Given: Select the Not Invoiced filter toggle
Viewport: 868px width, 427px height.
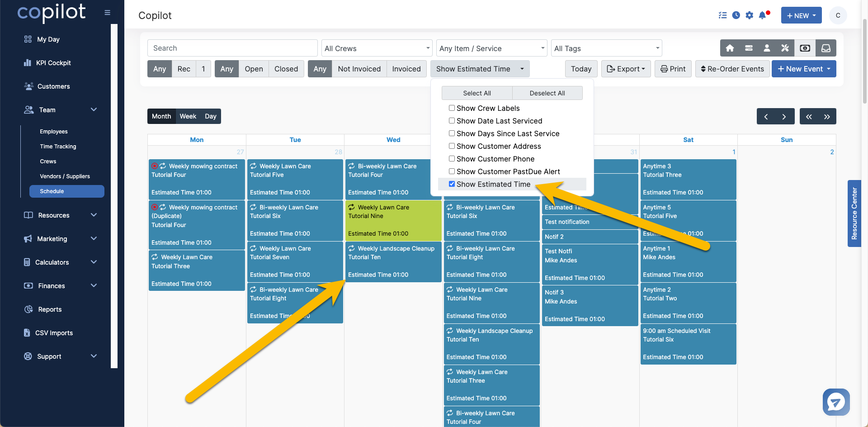Looking at the screenshot, I should (359, 69).
